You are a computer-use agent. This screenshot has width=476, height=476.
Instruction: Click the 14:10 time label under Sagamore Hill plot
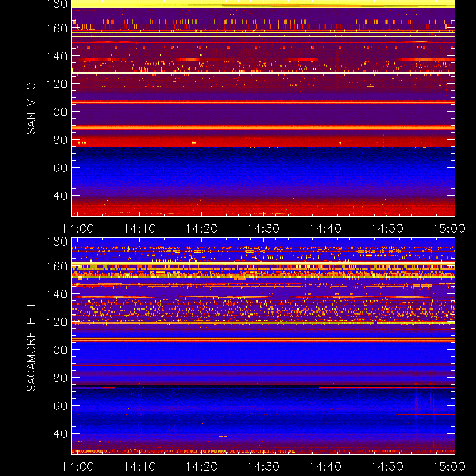pos(140,466)
